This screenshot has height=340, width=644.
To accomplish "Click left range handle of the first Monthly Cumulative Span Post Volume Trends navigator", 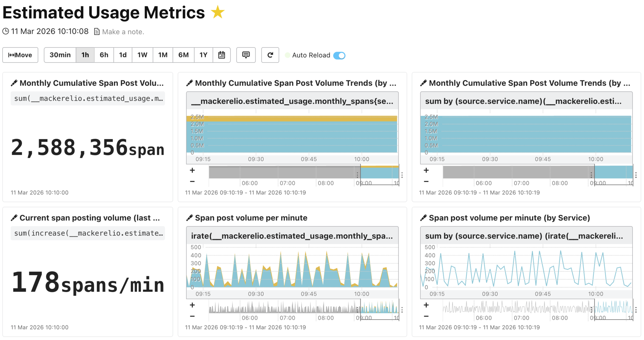I will [357, 175].
